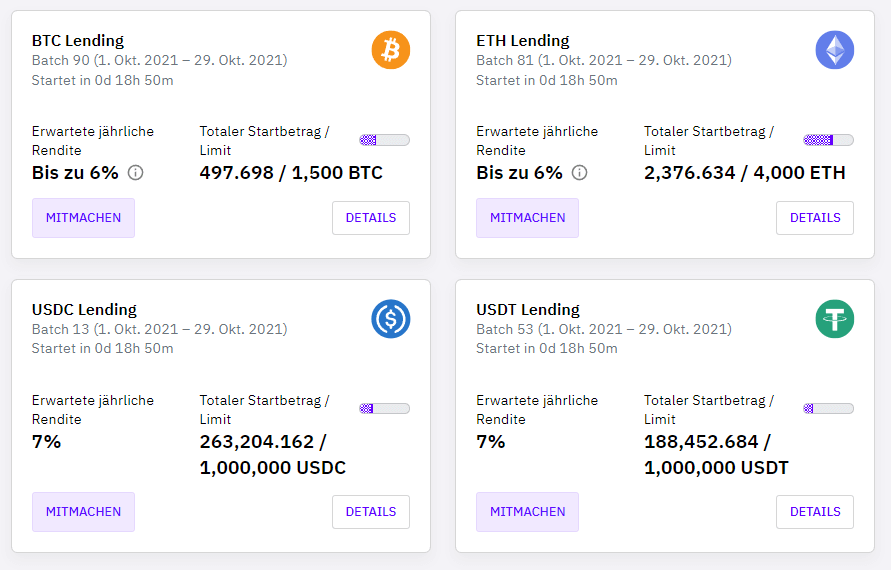Click the USDC coin logo icon
891x570 pixels.
(x=391, y=319)
